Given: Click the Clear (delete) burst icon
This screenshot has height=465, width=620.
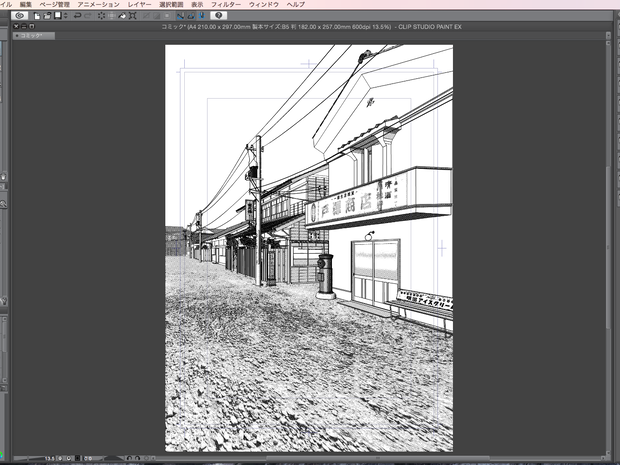Looking at the screenshot, I should [102, 16].
